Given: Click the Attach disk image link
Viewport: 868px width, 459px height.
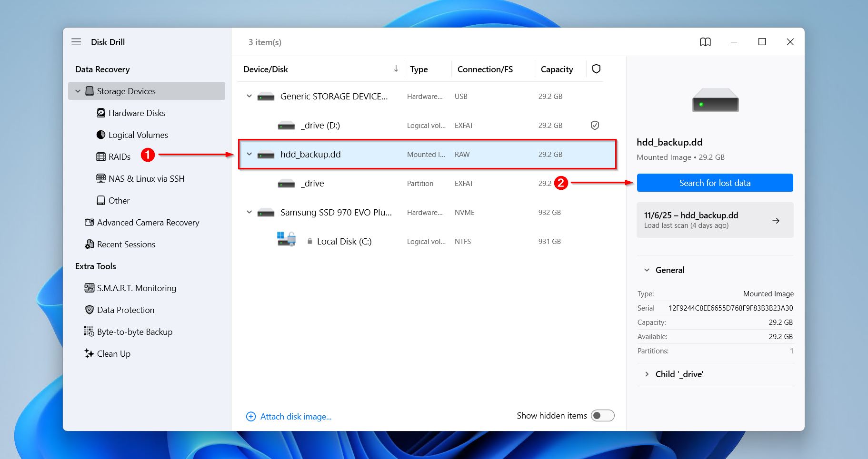Looking at the screenshot, I should click(295, 416).
